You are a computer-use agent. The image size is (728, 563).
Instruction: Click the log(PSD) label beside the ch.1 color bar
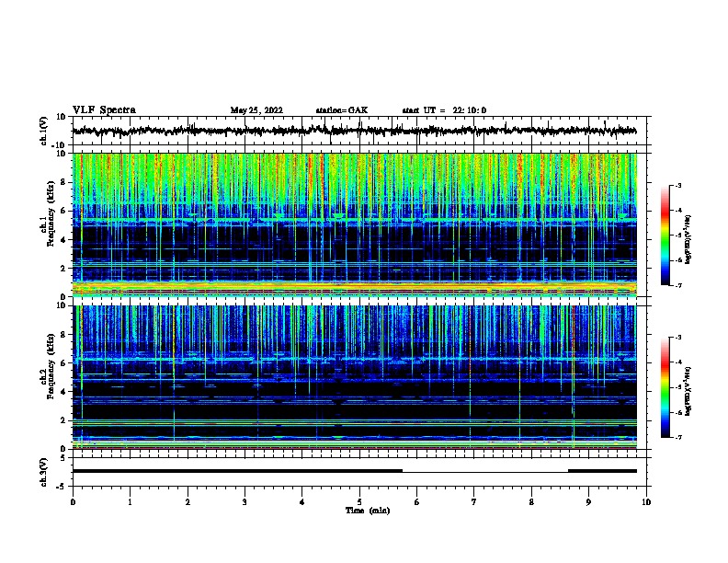click(688, 239)
